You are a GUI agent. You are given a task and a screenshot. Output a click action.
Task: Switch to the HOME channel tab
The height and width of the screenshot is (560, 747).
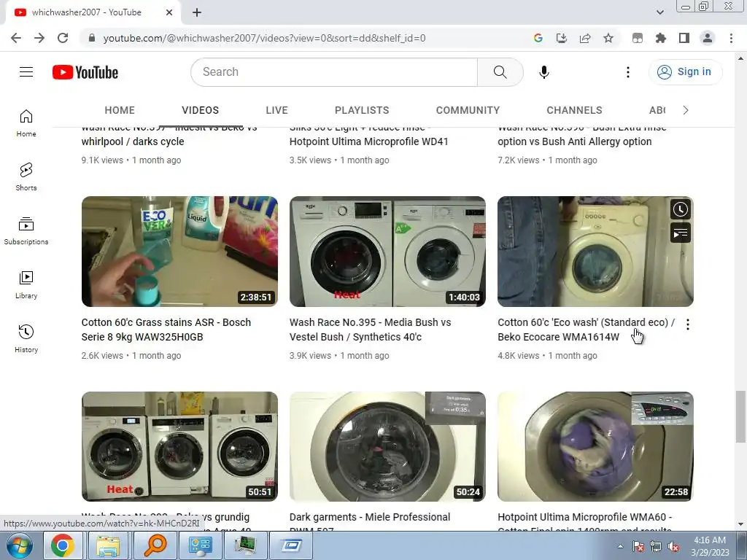[120, 110]
